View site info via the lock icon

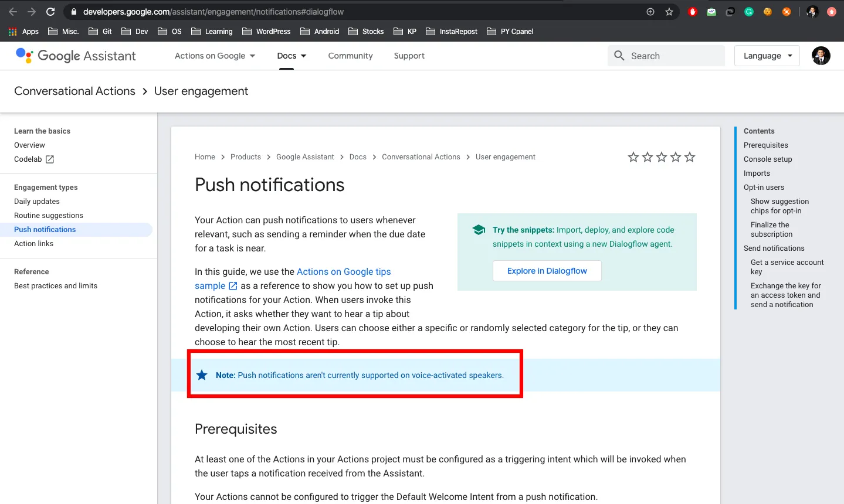[73, 12]
